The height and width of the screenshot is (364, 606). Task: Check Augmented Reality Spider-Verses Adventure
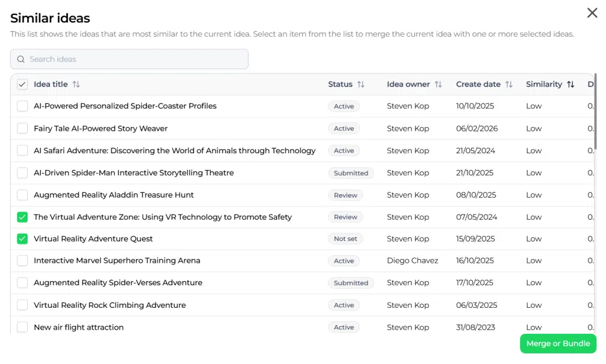pyautogui.click(x=22, y=283)
